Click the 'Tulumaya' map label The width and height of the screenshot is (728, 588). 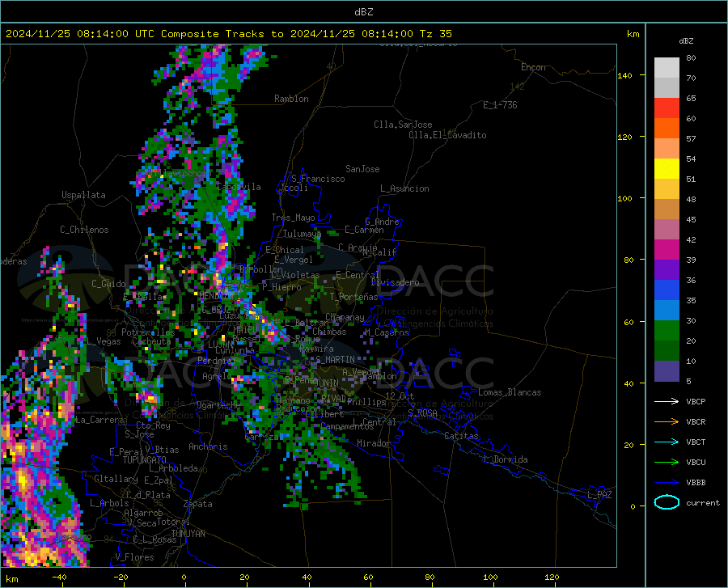(x=302, y=234)
